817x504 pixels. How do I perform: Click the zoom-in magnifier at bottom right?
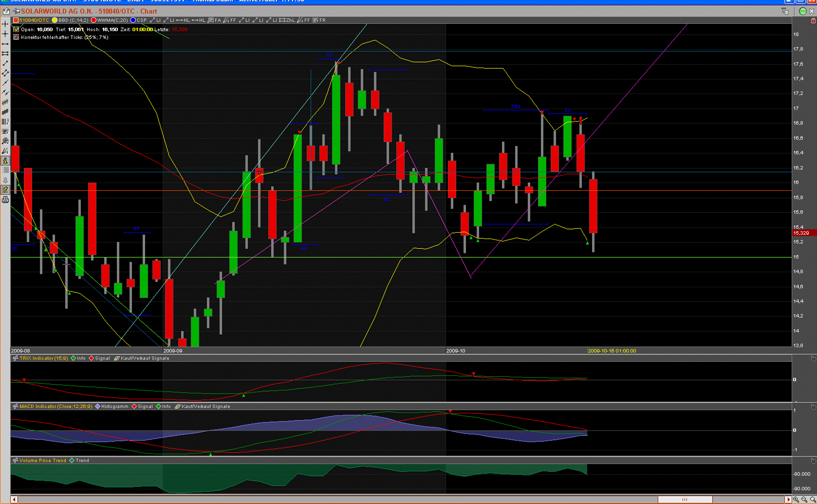click(x=796, y=500)
